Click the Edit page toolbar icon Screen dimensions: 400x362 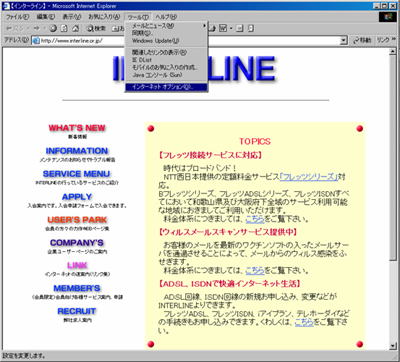coord(223,28)
